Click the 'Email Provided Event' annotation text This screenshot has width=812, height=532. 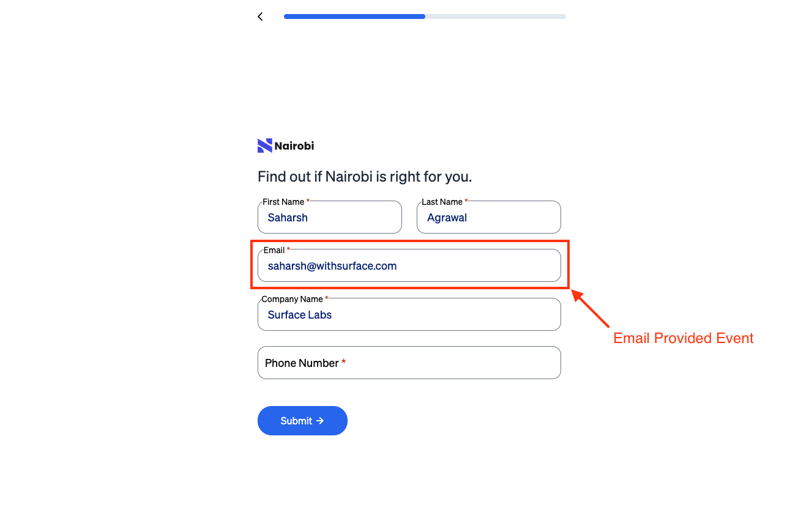click(x=683, y=338)
